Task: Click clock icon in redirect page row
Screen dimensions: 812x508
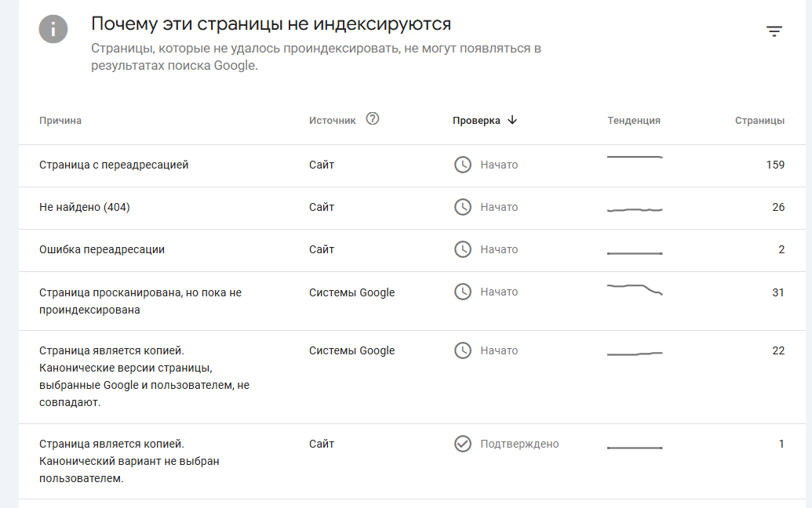Action: tap(463, 165)
